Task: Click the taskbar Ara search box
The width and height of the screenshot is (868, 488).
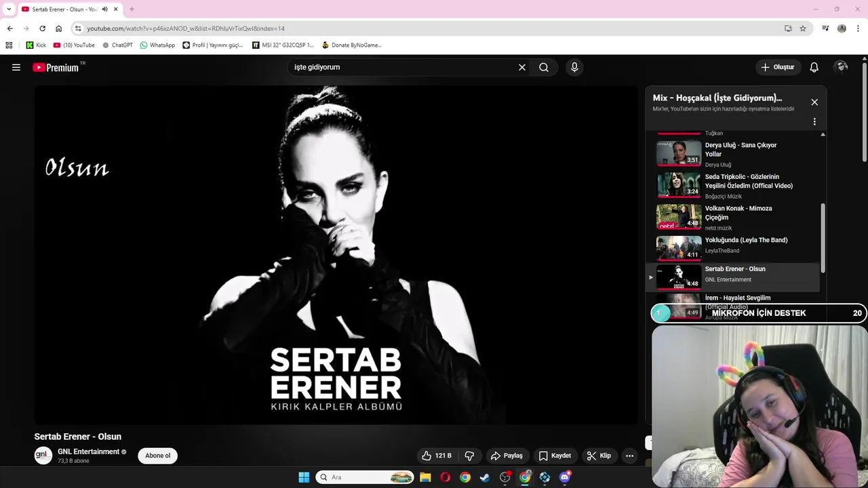Action: coord(365,477)
